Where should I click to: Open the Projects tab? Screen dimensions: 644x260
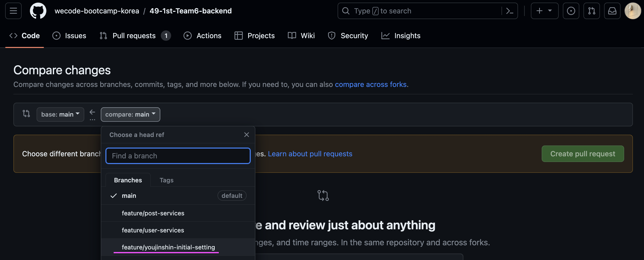point(254,36)
